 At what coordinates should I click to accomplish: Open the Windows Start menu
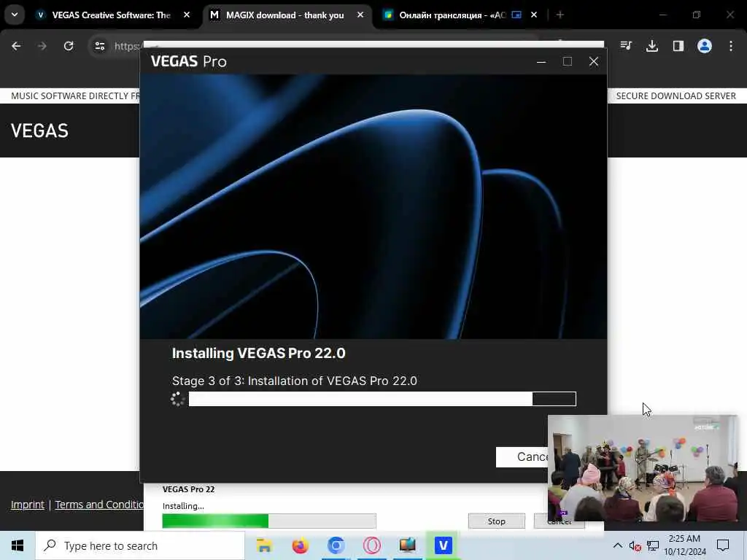click(x=18, y=545)
